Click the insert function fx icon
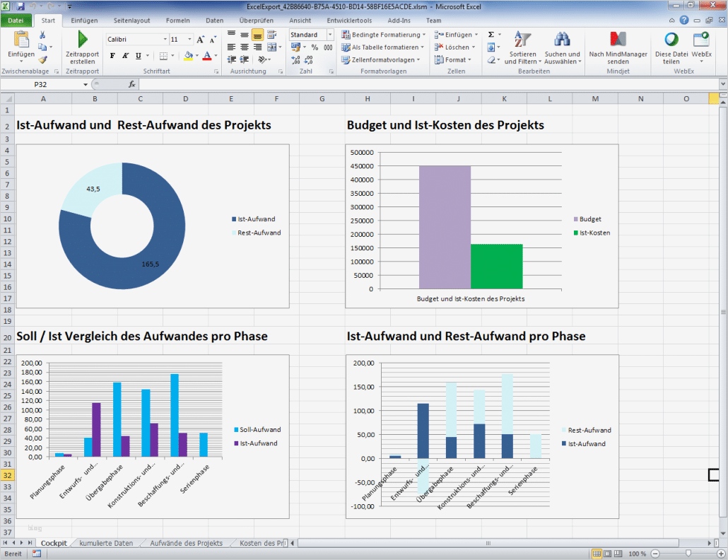728x560 pixels. click(132, 84)
